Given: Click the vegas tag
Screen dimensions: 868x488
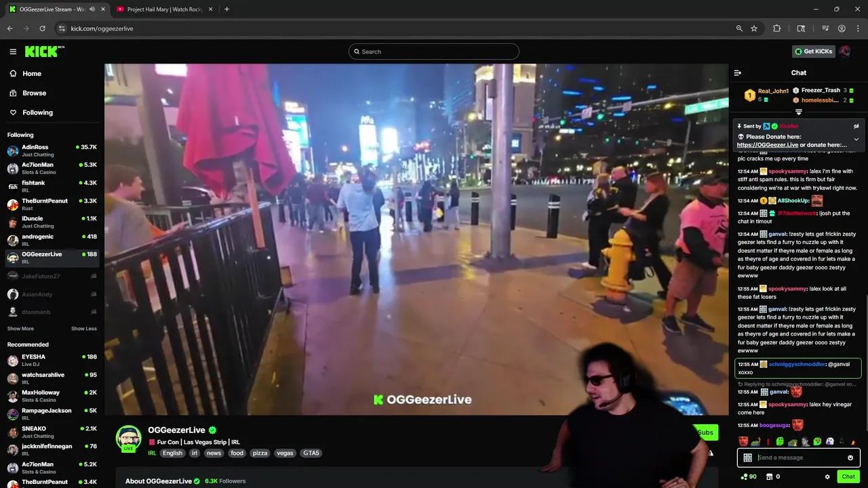Looking at the screenshot, I should pyautogui.click(x=285, y=453).
